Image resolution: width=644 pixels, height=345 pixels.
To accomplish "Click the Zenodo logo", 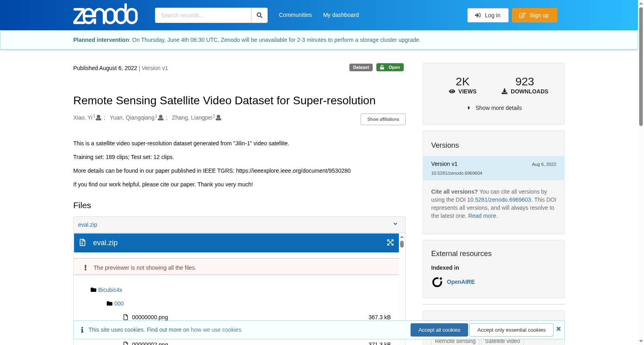I will pyautogui.click(x=105, y=14).
